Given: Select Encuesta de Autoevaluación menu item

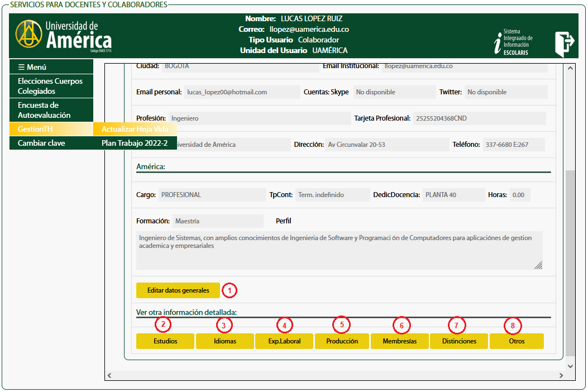Looking at the screenshot, I should coord(51,110).
